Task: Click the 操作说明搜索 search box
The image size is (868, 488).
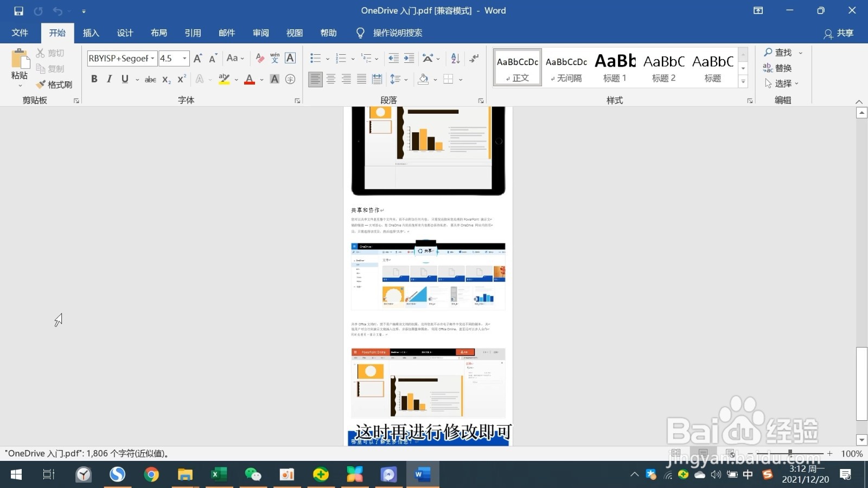Action: tap(397, 33)
